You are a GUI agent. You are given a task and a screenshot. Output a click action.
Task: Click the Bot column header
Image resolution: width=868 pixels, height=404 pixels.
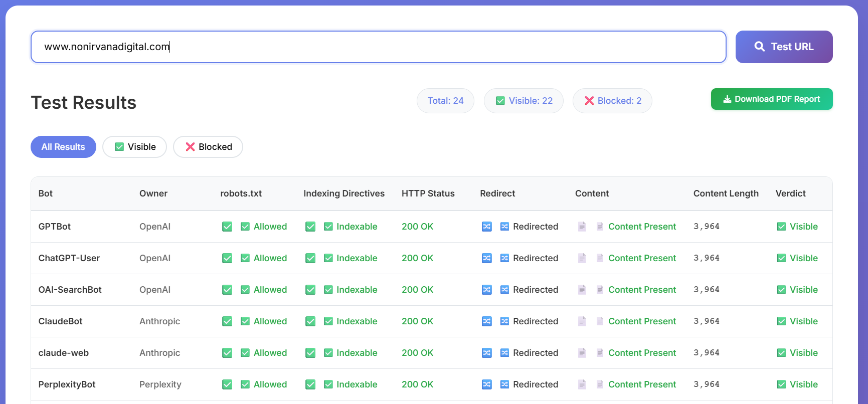[x=46, y=193]
